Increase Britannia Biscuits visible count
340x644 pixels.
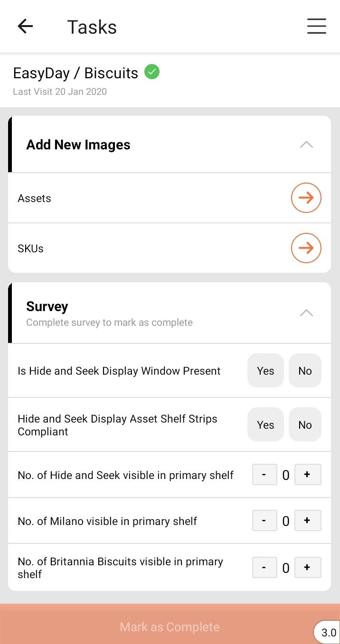pyautogui.click(x=307, y=568)
